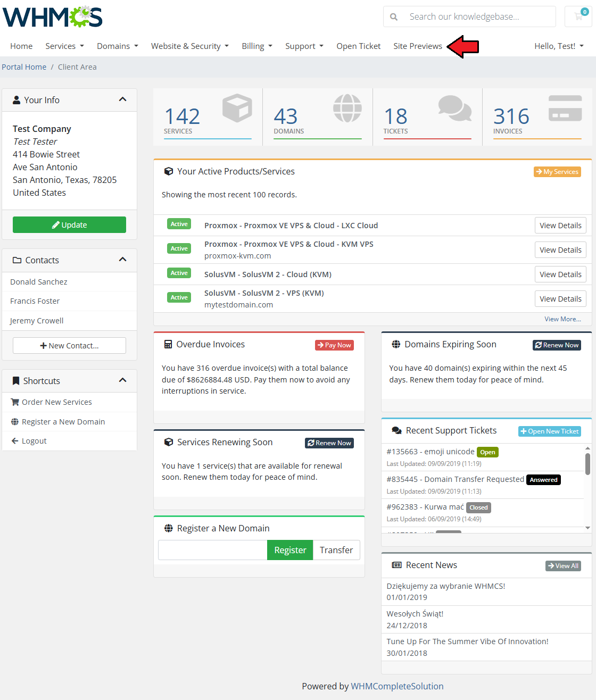The height and width of the screenshot is (700, 596).
Task: Click Renew Now in Services Renewing Soon
Action: tap(329, 443)
